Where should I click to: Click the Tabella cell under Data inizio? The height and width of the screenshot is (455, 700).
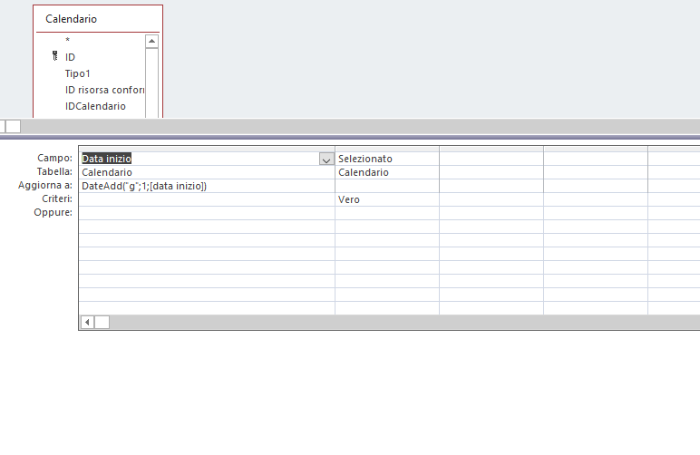point(206,172)
